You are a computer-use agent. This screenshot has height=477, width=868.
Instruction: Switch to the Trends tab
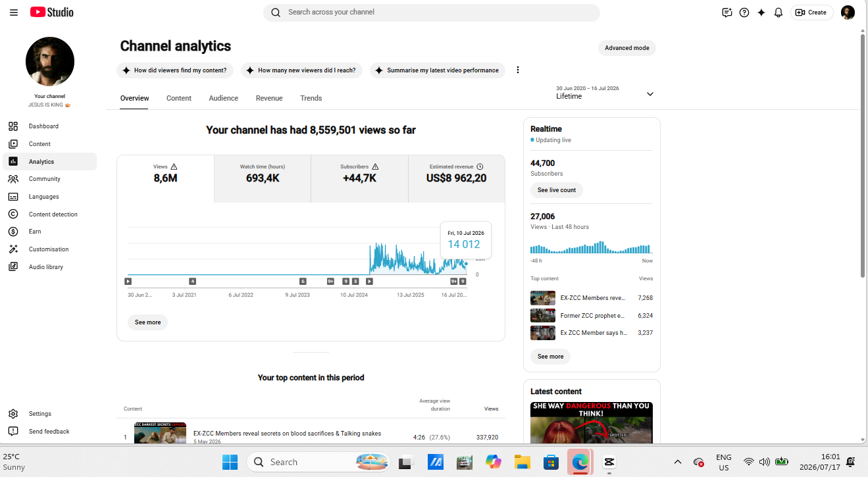click(x=311, y=98)
